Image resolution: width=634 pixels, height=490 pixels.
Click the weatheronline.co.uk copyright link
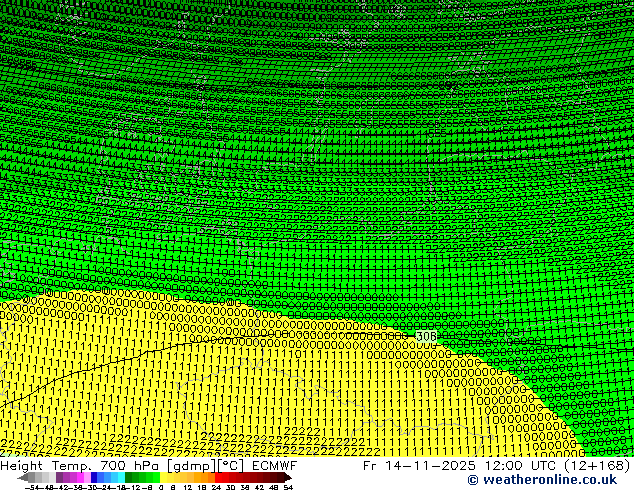click(x=542, y=480)
